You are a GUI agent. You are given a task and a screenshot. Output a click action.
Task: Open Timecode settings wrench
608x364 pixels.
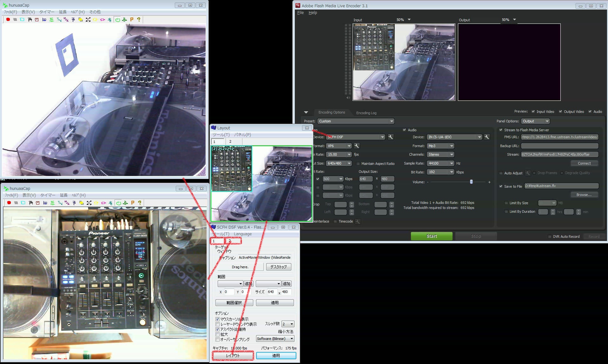[x=358, y=221]
